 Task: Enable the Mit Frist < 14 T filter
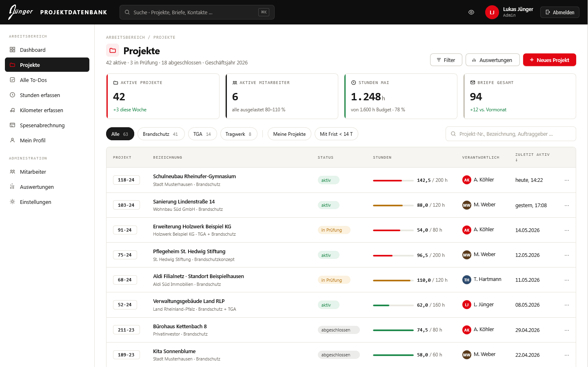336,134
